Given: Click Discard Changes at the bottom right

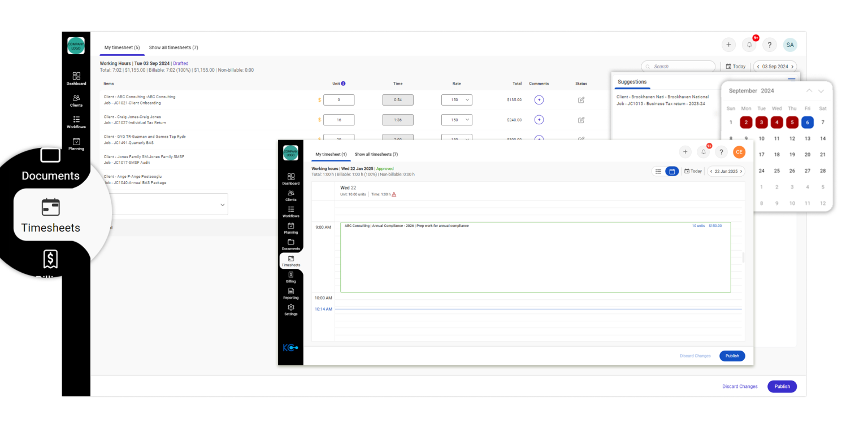Looking at the screenshot, I should click(740, 386).
